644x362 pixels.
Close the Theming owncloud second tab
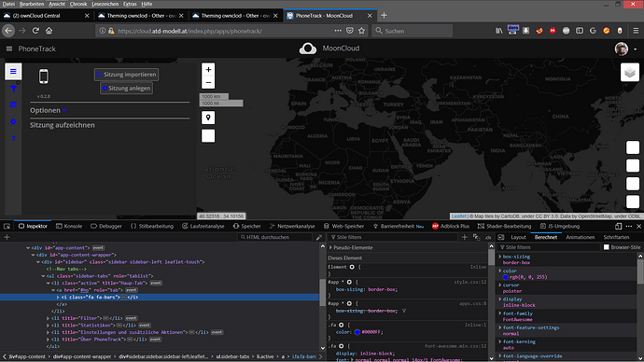click(x=275, y=16)
